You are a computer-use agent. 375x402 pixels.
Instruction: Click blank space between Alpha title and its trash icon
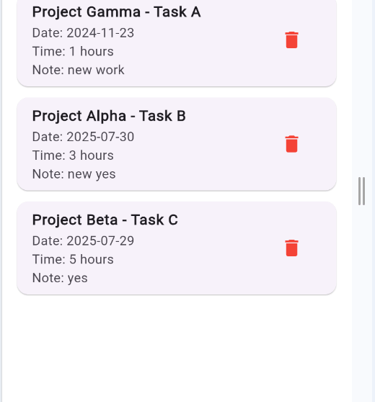pos(233,116)
